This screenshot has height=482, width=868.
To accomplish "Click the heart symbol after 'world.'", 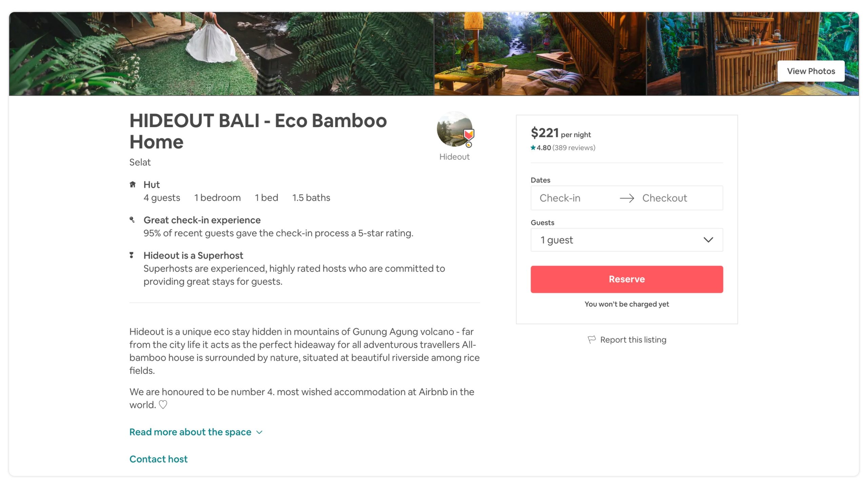I will tap(163, 405).
